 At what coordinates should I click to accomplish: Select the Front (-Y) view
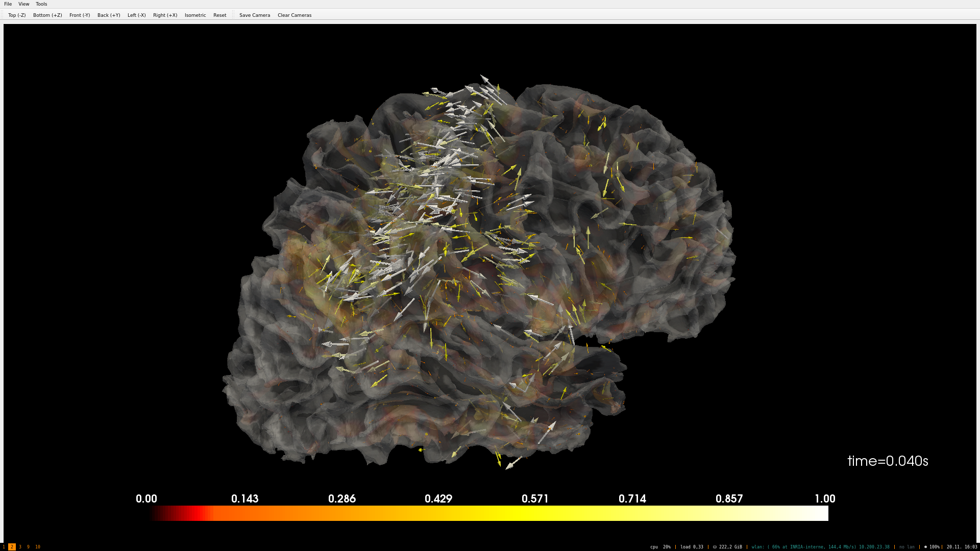(x=80, y=15)
